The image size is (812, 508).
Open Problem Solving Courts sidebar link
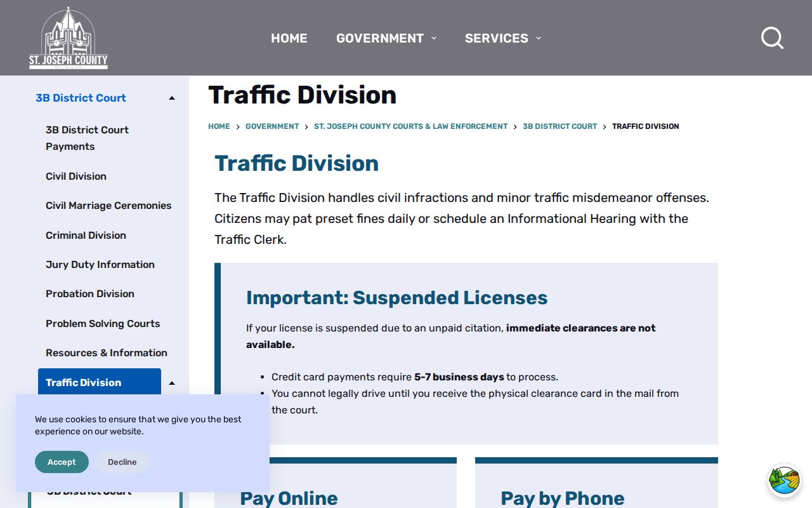[103, 323]
